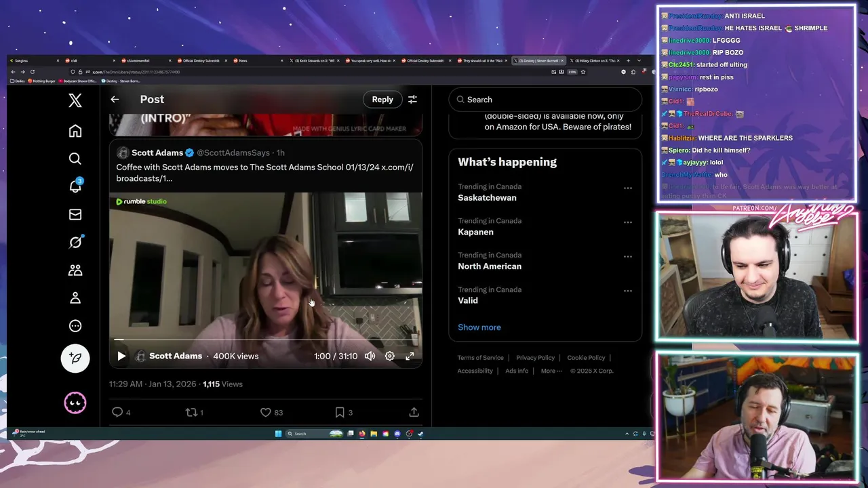Open the Saskatchewan trending topic
The image size is (868, 488).
(487, 198)
